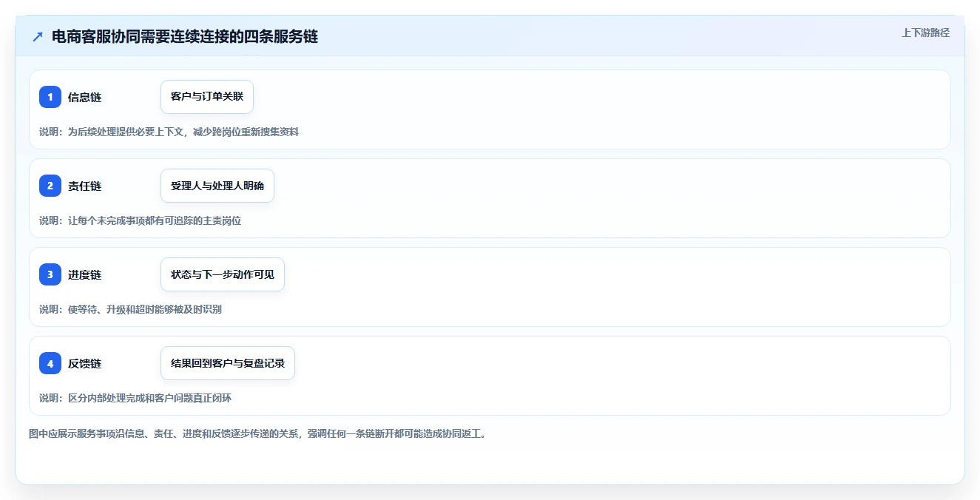The height and width of the screenshot is (500, 980).
Task: Select the number 2 badge for 责任链
Action: coord(50,186)
